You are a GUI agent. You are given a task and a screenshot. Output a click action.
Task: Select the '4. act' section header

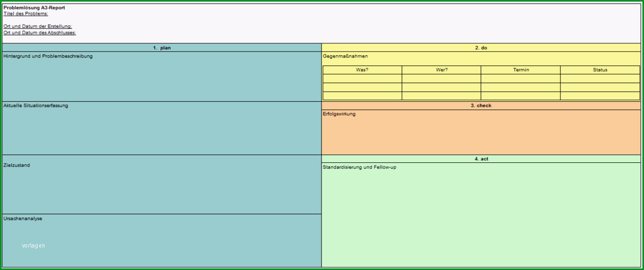(481, 159)
